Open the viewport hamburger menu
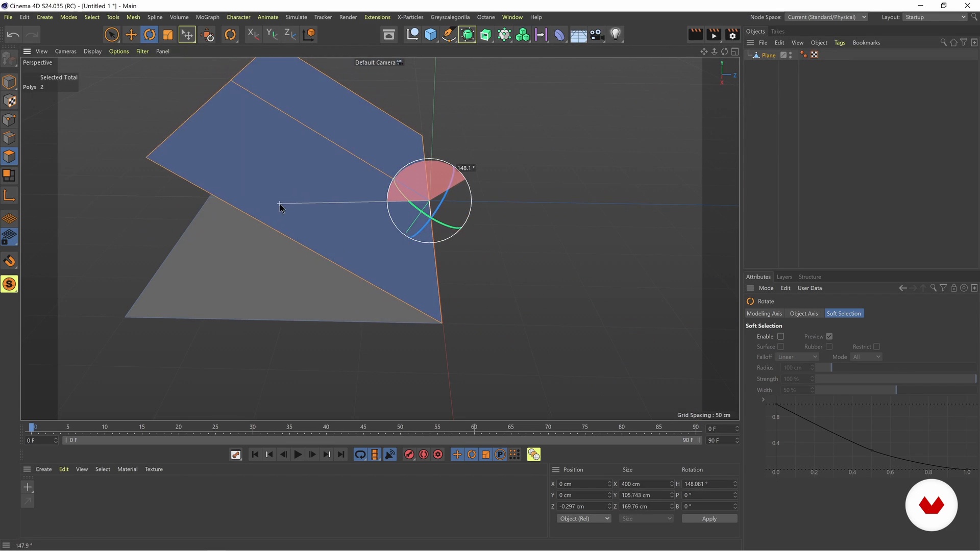The width and height of the screenshot is (980, 551). pos(27,51)
